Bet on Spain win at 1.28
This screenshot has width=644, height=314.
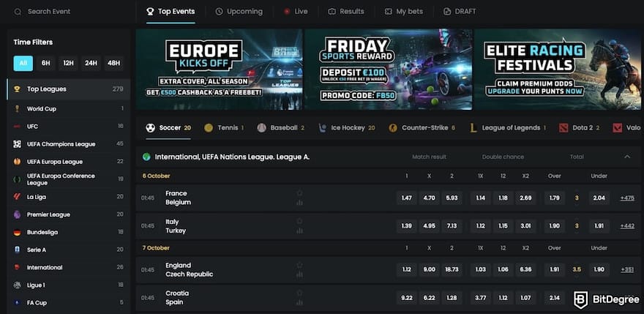[x=452, y=298]
